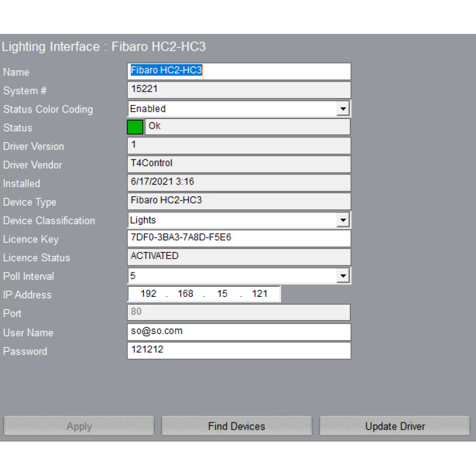476x476 pixels.
Task: Click the Installed label
Action: click(21, 183)
